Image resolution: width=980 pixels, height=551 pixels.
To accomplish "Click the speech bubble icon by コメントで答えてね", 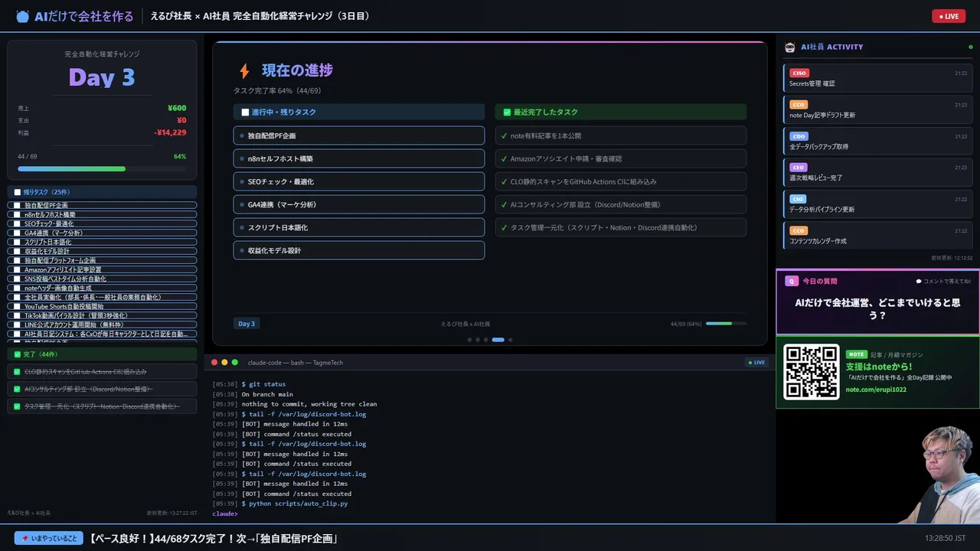I will [x=919, y=281].
